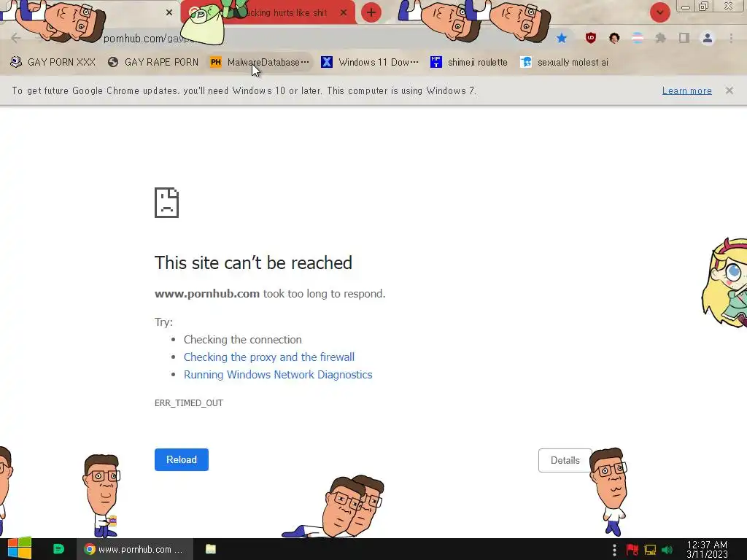
Task: Open File Explorer from the taskbar
Action: pyautogui.click(x=211, y=549)
